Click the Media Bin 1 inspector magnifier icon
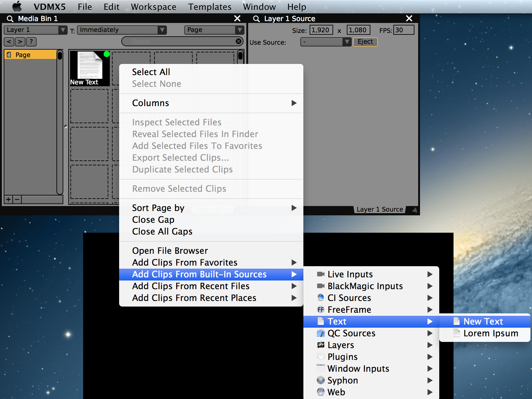Image resolution: width=532 pixels, height=399 pixels. pos(10,19)
